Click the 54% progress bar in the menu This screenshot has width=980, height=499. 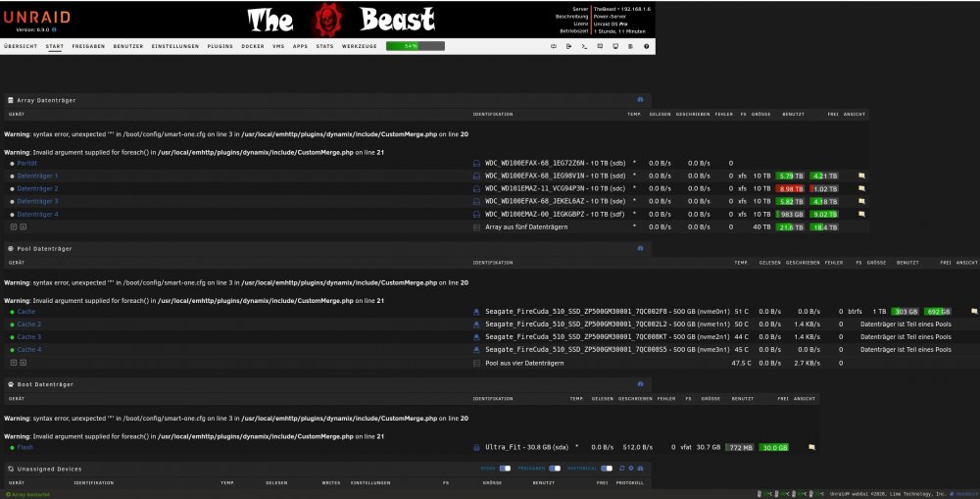415,46
